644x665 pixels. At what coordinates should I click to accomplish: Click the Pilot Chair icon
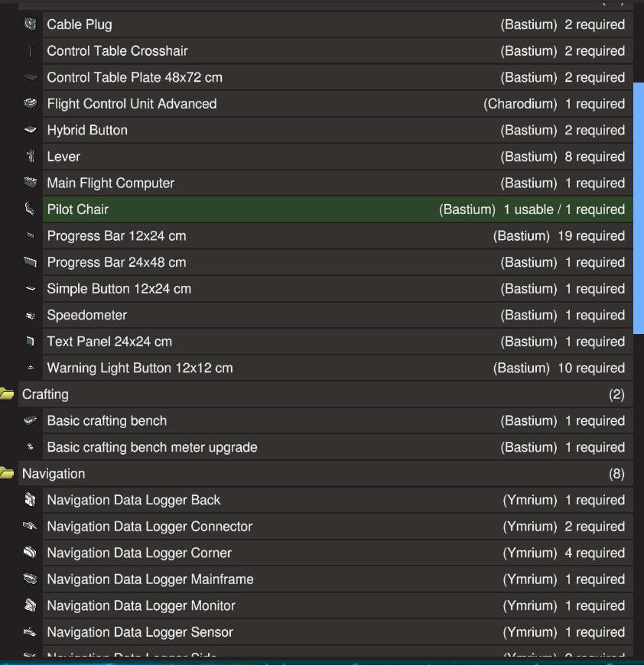click(x=30, y=209)
